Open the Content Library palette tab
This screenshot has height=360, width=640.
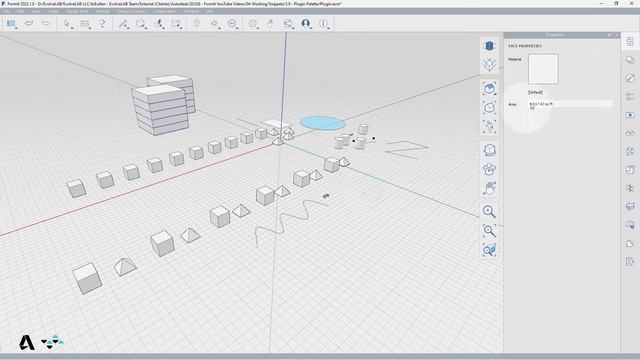pyautogui.click(x=630, y=207)
